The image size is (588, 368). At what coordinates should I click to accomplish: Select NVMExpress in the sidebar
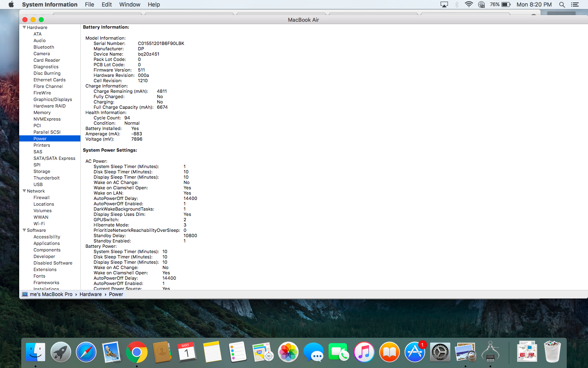click(x=47, y=119)
